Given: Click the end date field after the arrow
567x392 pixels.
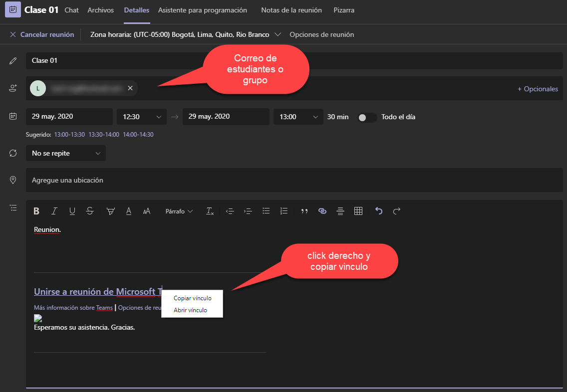Looking at the screenshot, I should click(x=226, y=116).
